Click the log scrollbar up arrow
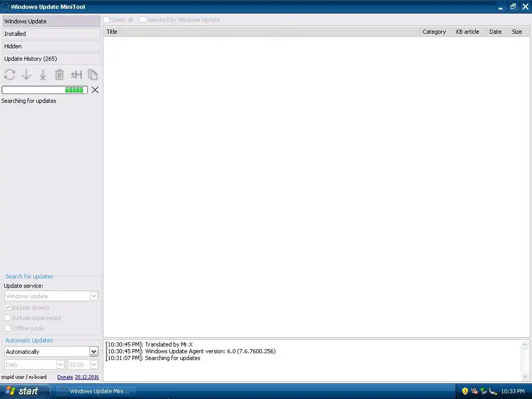Viewport: 532px width, 399px height. (x=525, y=345)
